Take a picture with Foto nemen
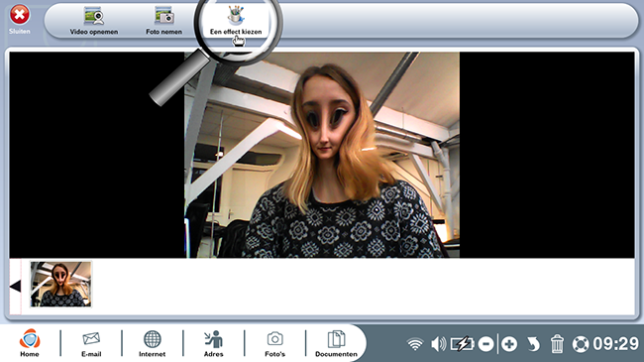 pyautogui.click(x=163, y=21)
